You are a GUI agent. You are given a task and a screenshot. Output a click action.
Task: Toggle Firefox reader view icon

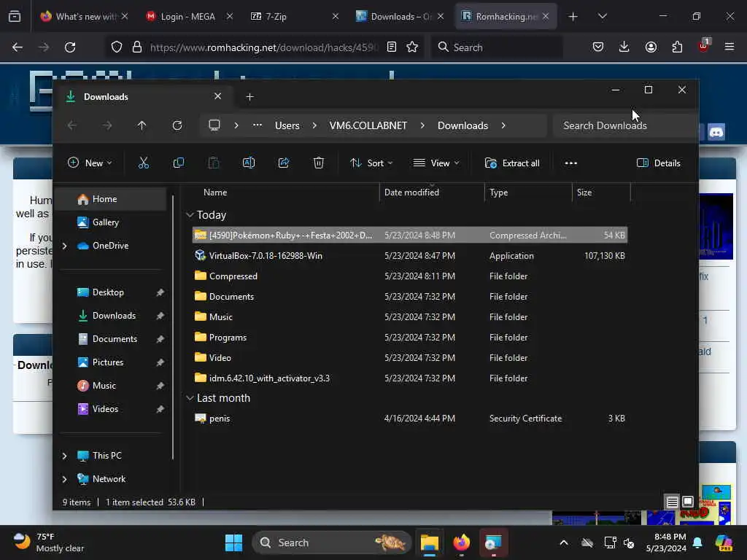pos(392,47)
